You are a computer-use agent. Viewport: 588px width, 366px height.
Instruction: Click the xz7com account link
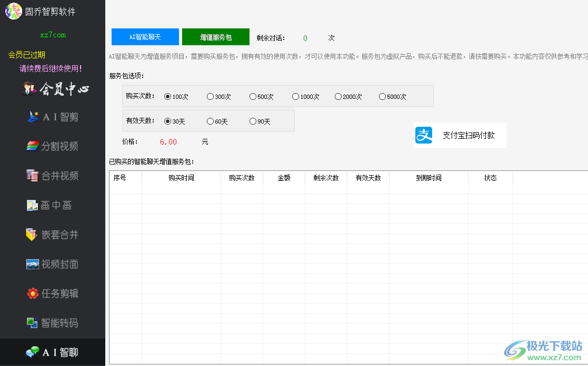(53, 35)
